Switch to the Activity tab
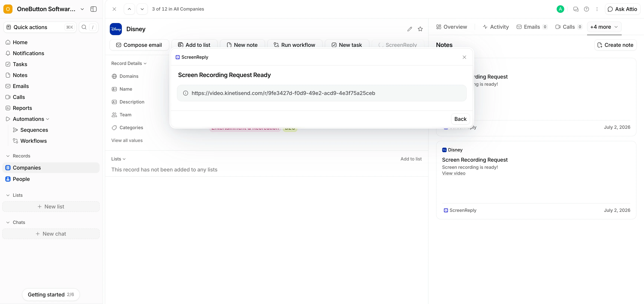644x304 pixels. (x=496, y=27)
